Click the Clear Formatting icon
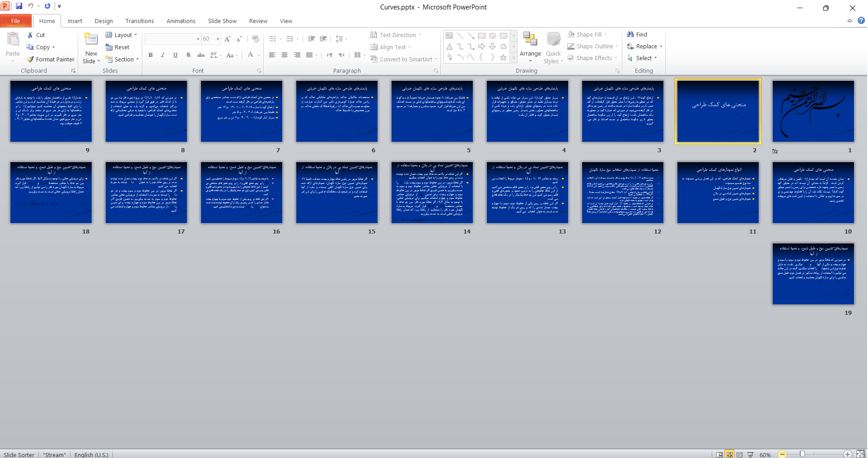Screen dimensions: 868x458 (x=256, y=39)
